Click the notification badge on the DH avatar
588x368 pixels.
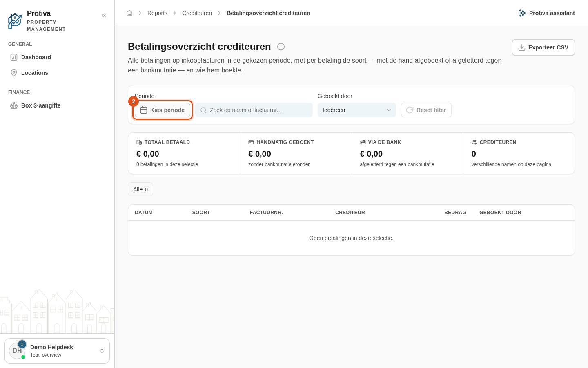22,344
